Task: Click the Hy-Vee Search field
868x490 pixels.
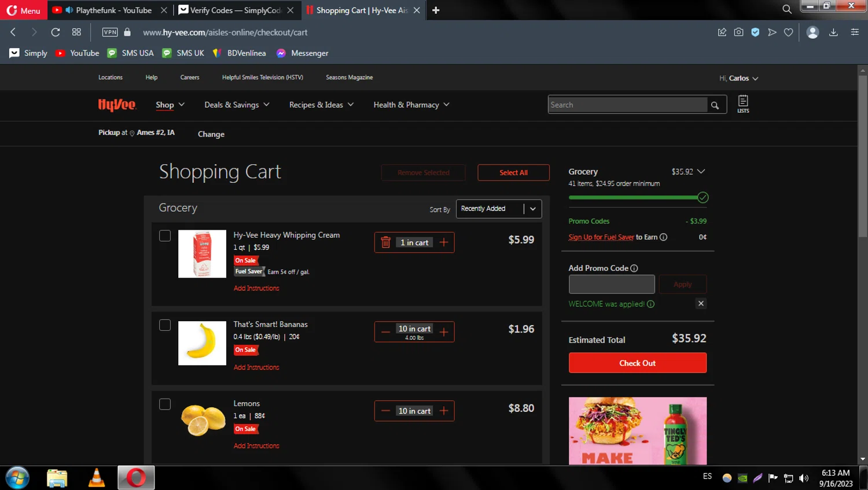Action: tap(628, 105)
